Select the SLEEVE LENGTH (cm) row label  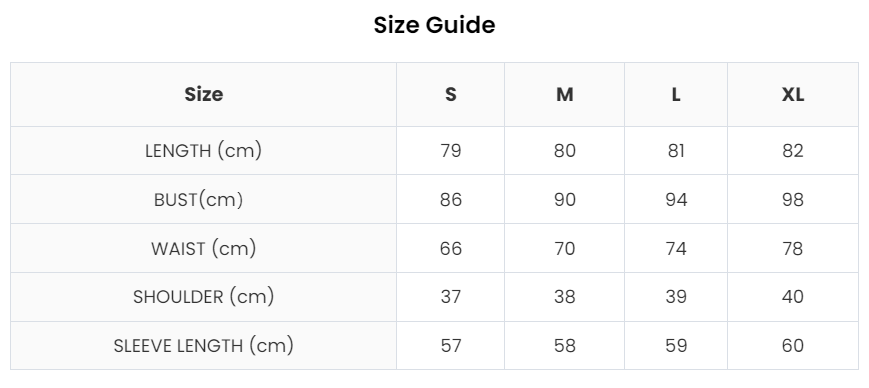coord(203,346)
